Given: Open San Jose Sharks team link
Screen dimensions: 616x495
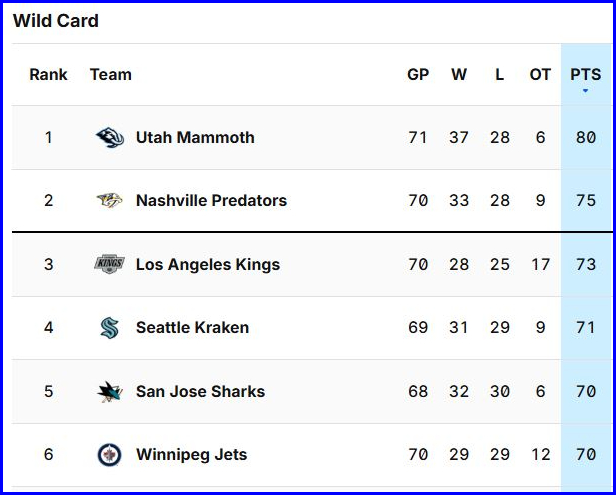Looking at the screenshot, I should (x=200, y=391).
